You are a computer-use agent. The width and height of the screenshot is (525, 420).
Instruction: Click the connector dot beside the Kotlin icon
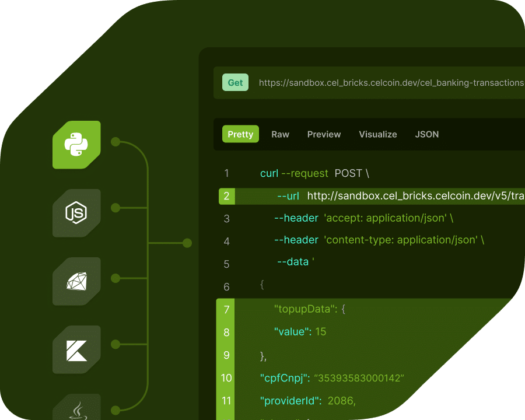[117, 345]
